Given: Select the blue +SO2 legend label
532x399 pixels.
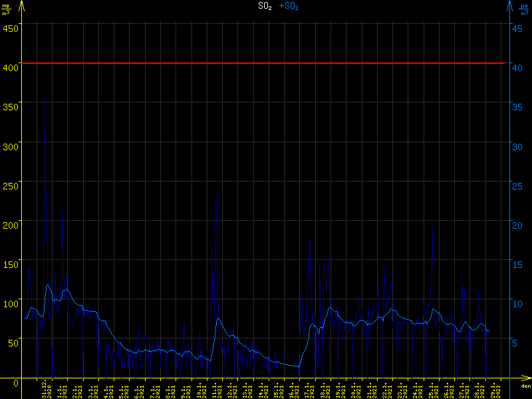Looking at the screenshot, I should [x=289, y=6].
